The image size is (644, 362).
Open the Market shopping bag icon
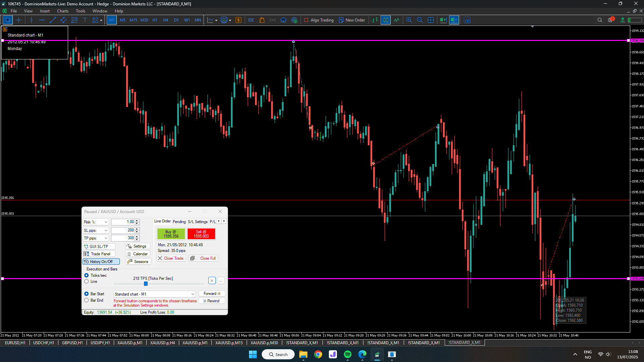(262, 20)
